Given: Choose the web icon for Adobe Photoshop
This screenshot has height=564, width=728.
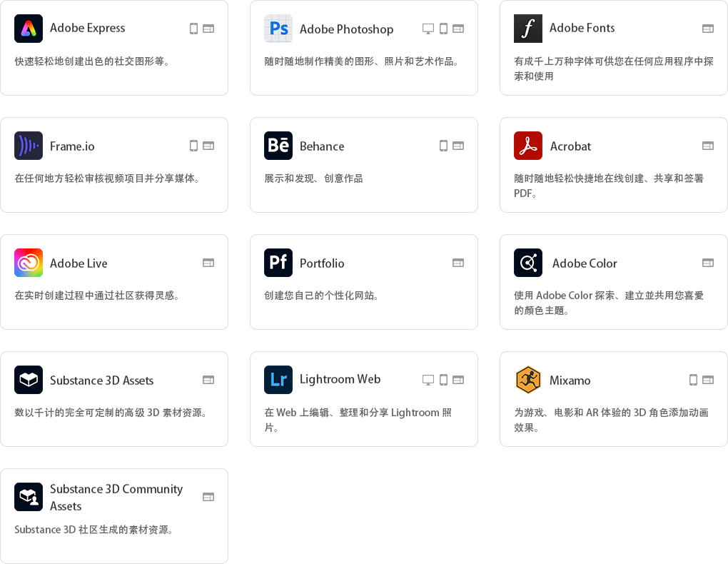Looking at the screenshot, I should [458, 29].
